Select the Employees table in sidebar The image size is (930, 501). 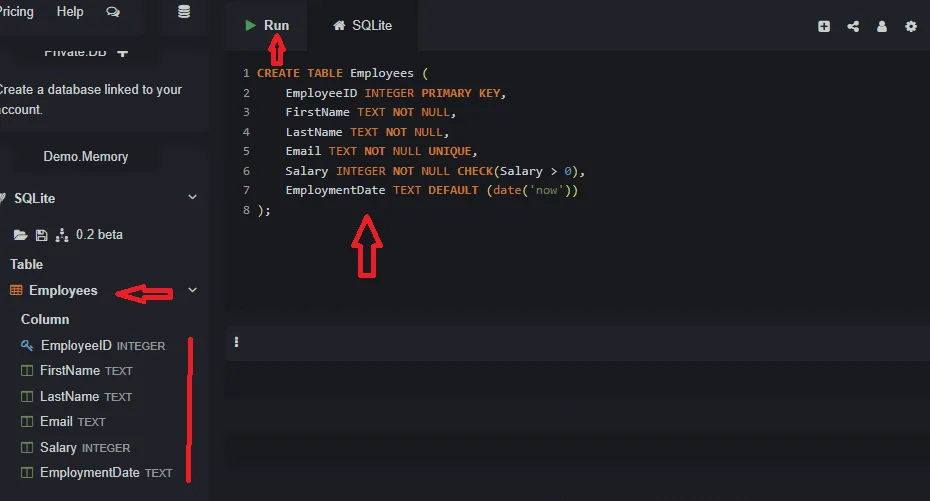(x=62, y=291)
